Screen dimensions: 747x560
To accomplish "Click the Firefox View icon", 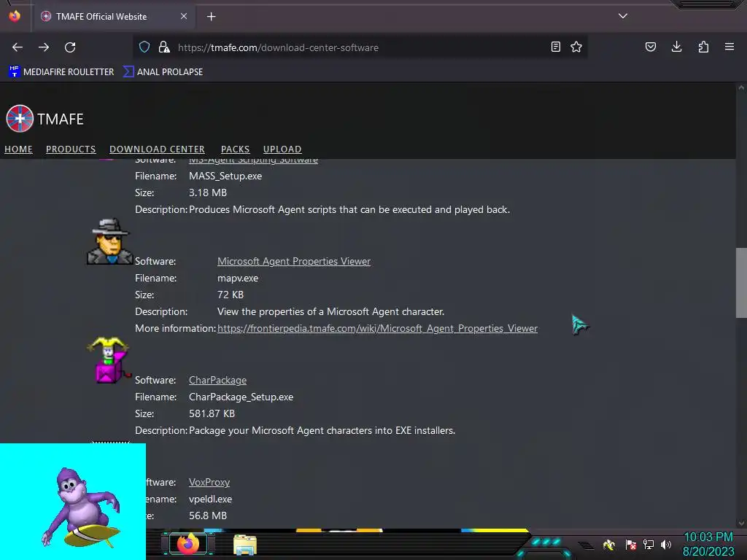I will 15,16.
